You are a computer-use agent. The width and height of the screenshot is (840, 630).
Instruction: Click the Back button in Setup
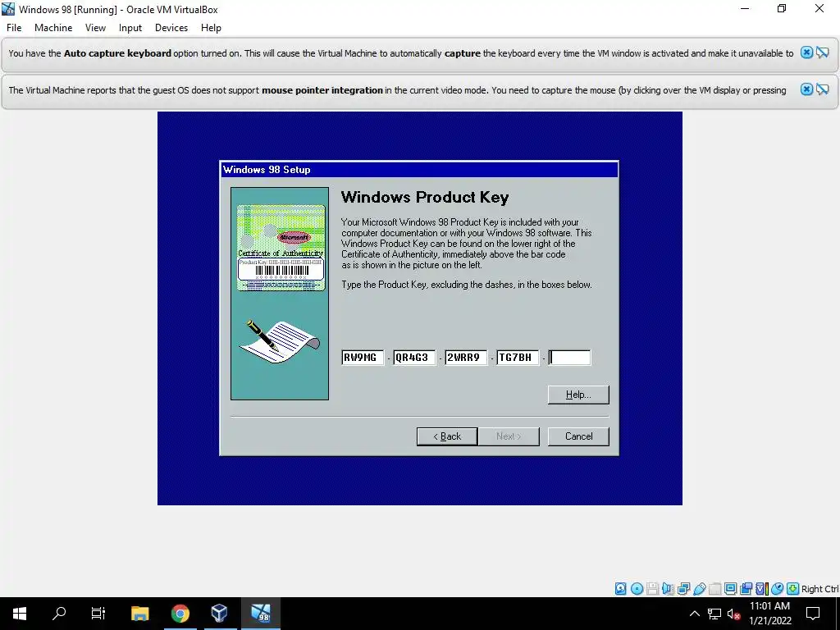447,436
